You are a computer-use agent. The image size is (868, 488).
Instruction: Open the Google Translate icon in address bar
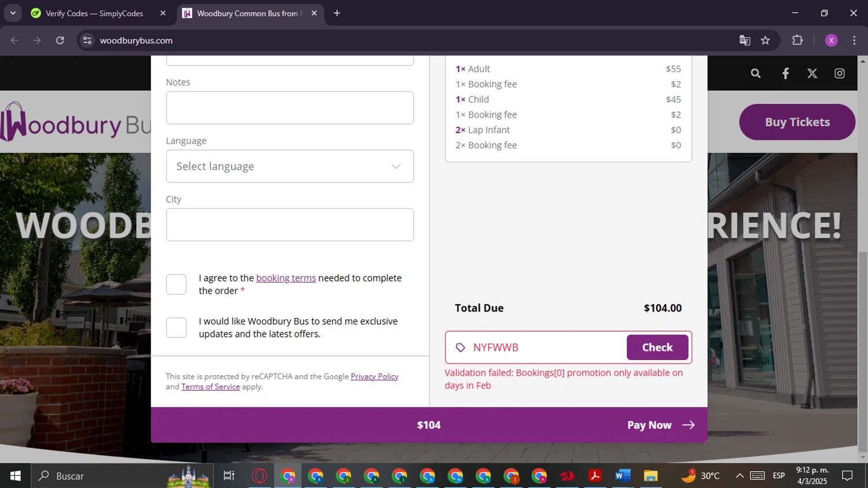click(x=745, y=41)
